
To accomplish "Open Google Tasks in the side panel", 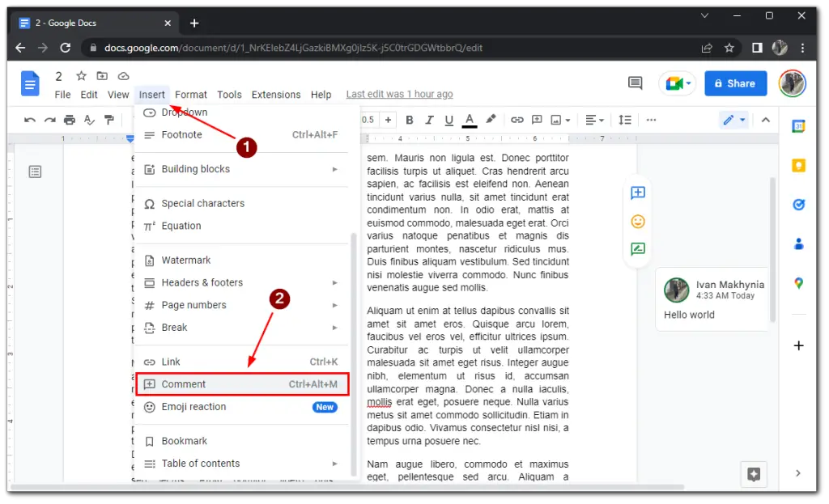I will 799,205.
